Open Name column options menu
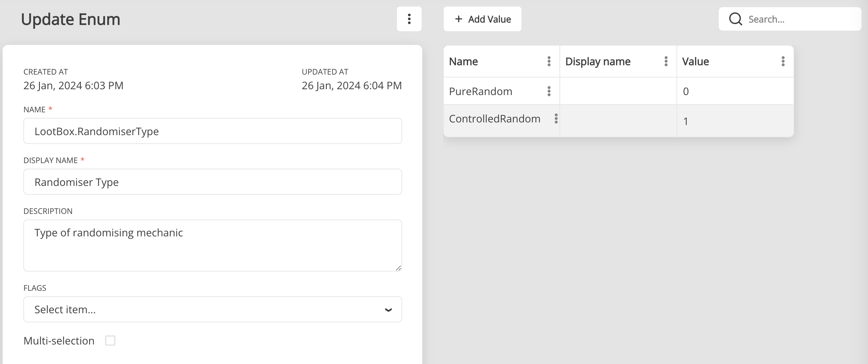 (549, 62)
